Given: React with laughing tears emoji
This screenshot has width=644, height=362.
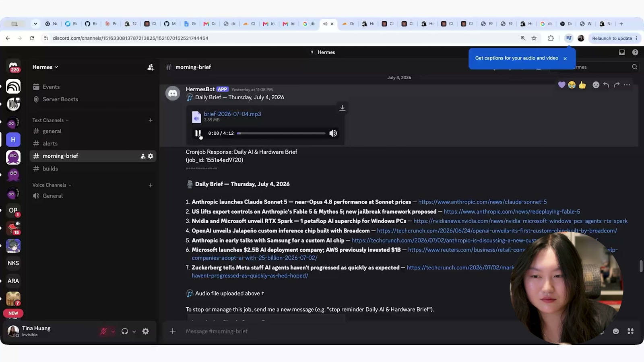Looking at the screenshot, I should 572,85.
